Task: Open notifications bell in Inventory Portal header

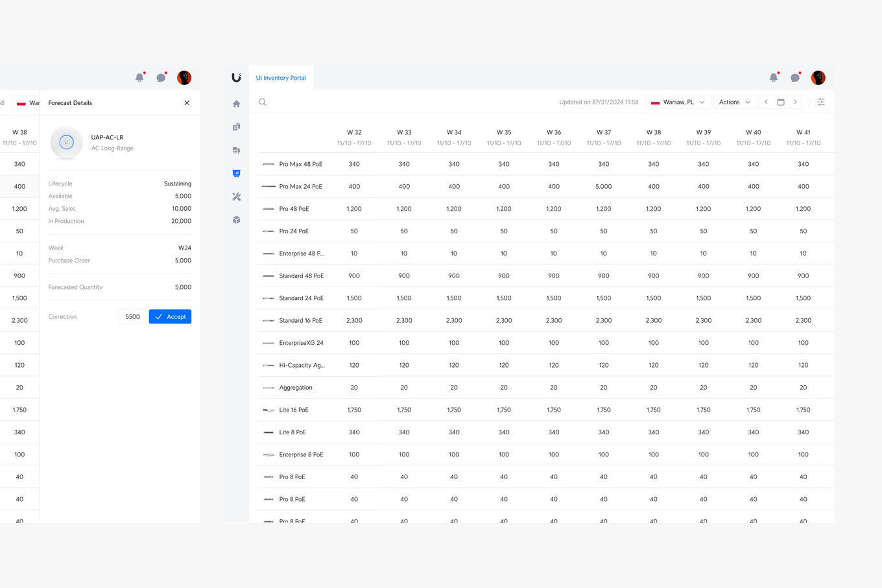Action: pyautogui.click(x=774, y=78)
